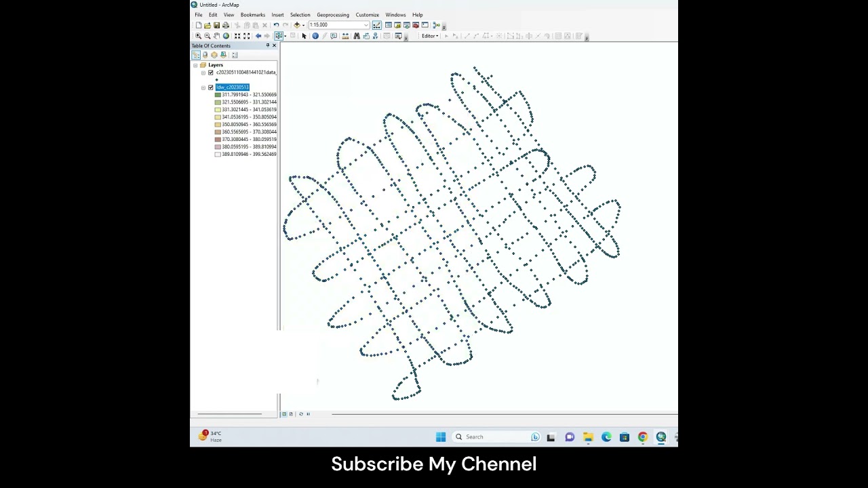Image resolution: width=868 pixels, height=488 pixels.
Task: Toggle auto-hide pin on Table Of Contents
Action: pos(268,45)
